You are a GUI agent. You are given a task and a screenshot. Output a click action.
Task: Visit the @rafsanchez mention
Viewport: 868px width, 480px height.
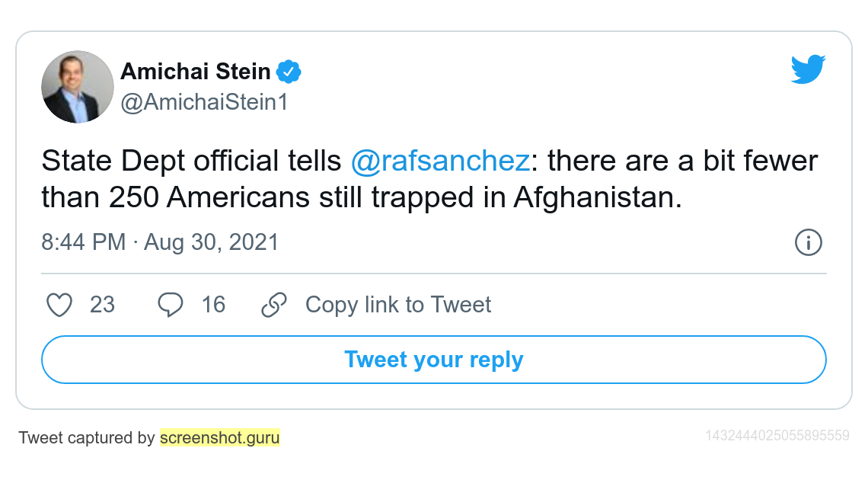click(x=441, y=161)
